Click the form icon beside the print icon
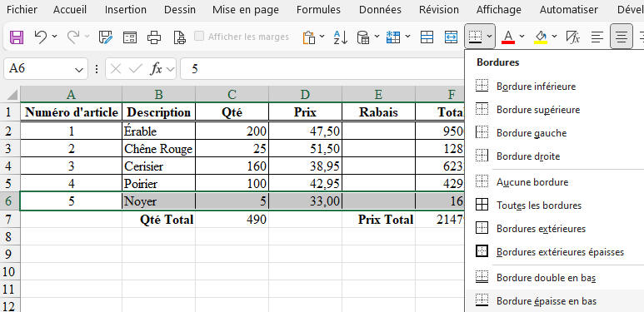644x312 pixels. coord(130,37)
